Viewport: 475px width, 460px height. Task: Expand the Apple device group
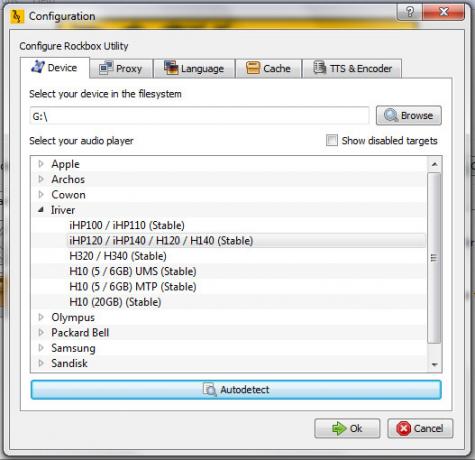click(41, 164)
